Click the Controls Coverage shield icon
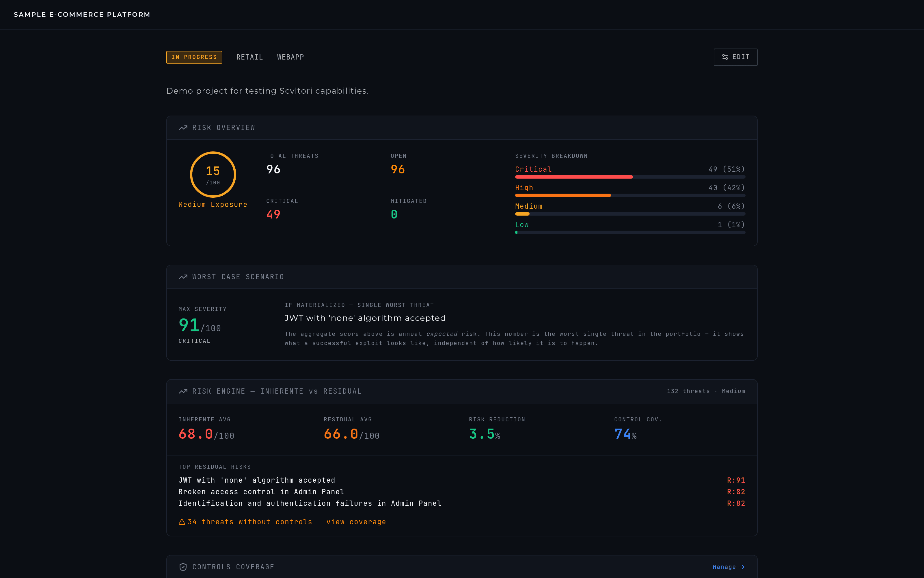Screen dimensions: 924x578 pos(183,567)
